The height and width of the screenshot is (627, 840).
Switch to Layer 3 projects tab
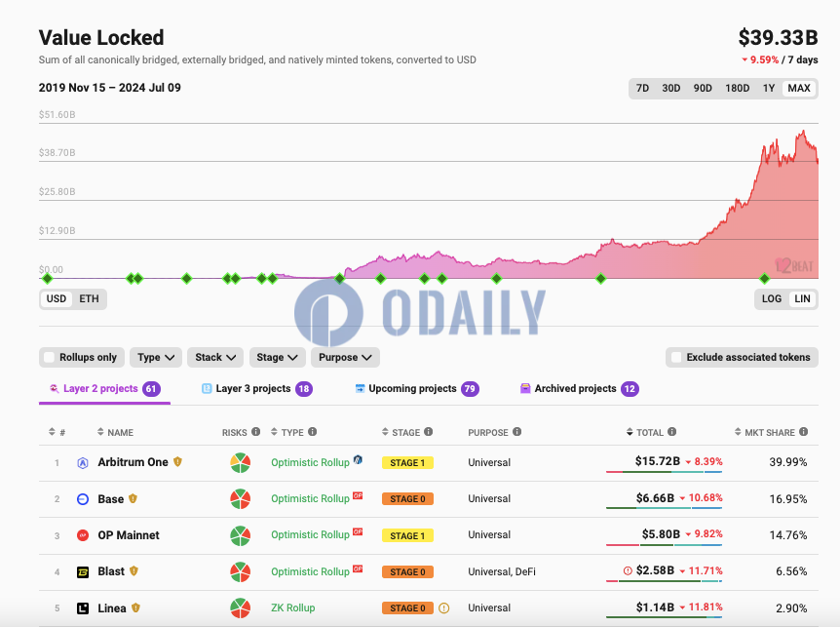[x=257, y=389]
